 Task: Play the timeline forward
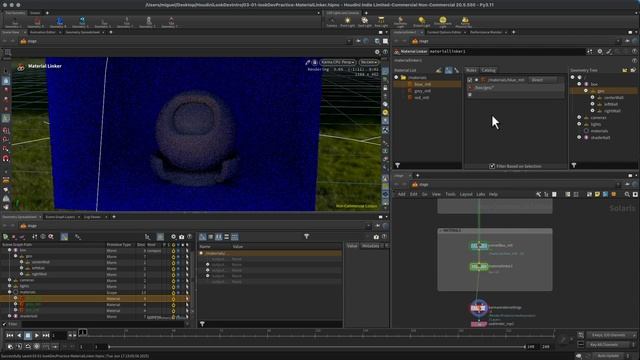coord(37,335)
